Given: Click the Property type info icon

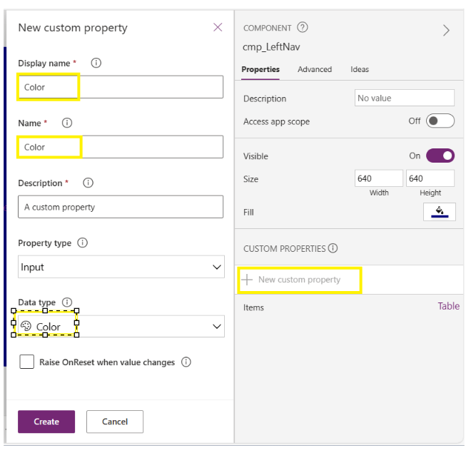Looking at the screenshot, I should (83, 243).
